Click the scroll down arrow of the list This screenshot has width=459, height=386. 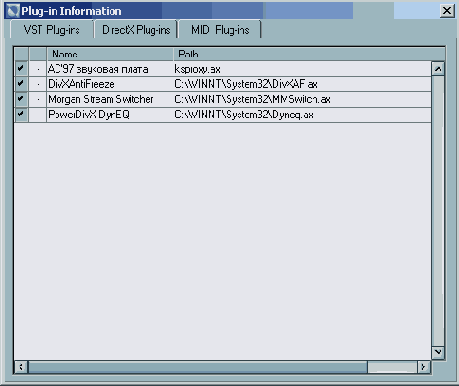coord(438,352)
